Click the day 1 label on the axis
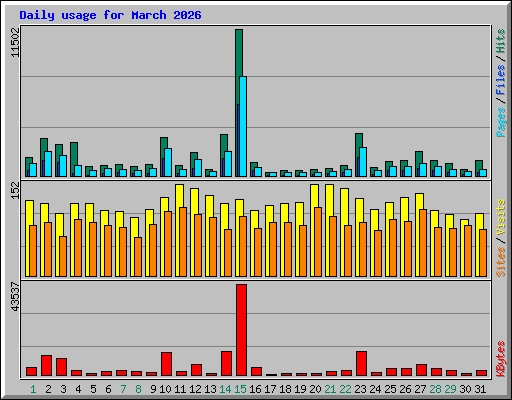Viewport: 512px width, 400px height. [x=33, y=389]
